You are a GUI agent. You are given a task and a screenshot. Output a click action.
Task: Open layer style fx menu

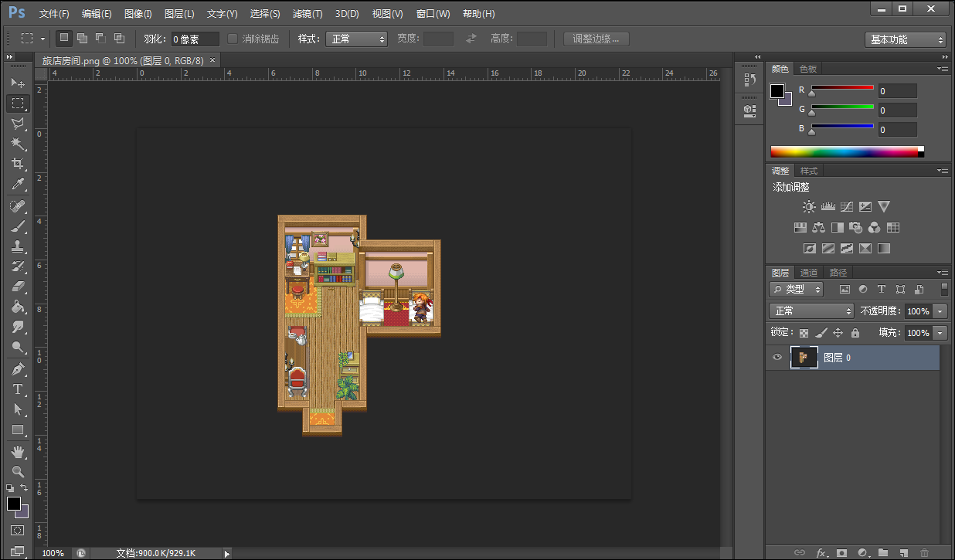(821, 553)
